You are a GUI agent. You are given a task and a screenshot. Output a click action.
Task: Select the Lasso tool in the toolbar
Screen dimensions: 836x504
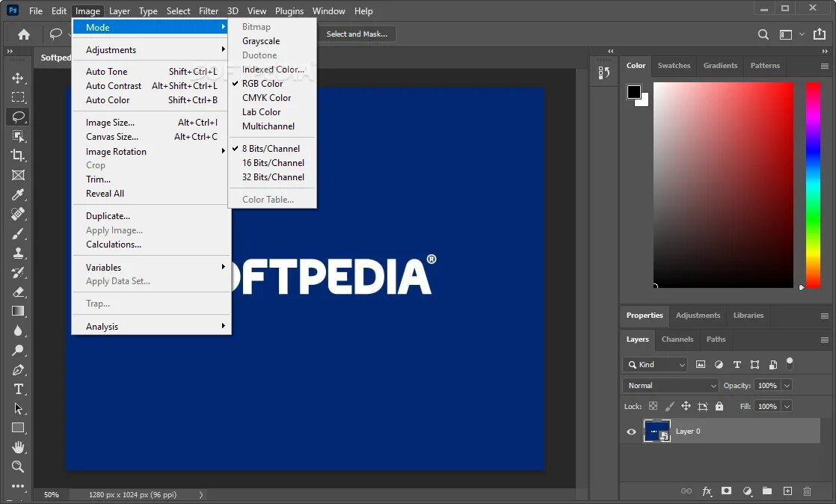18,117
